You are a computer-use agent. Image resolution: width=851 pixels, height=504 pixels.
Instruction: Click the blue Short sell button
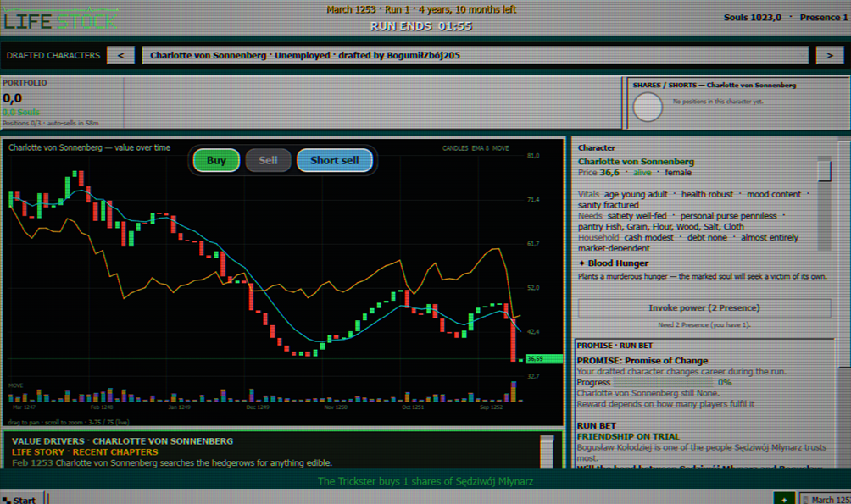[x=334, y=160]
